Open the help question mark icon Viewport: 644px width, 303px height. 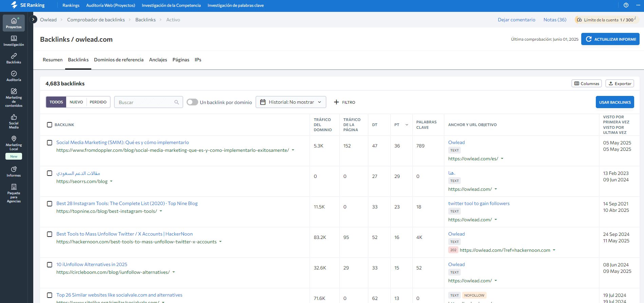(x=626, y=5)
